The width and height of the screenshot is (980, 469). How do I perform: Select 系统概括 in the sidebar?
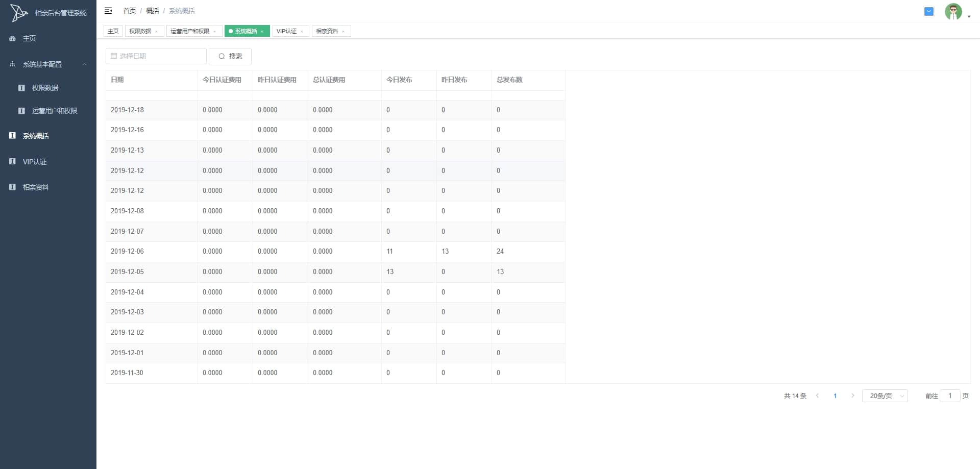point(48,136)
